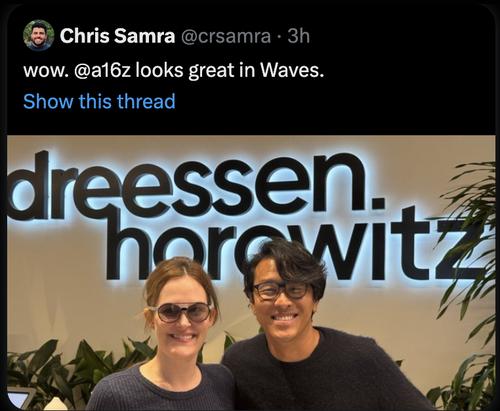Viewport: 500px width, 411px height.
Task: Click the man's black-framed glasses in the photo
Action: click(280, 290)
